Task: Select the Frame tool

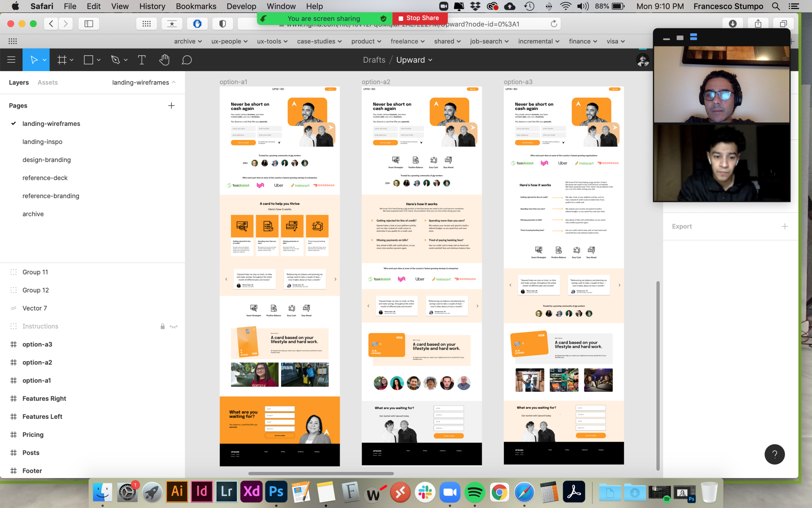Action: 62,60
